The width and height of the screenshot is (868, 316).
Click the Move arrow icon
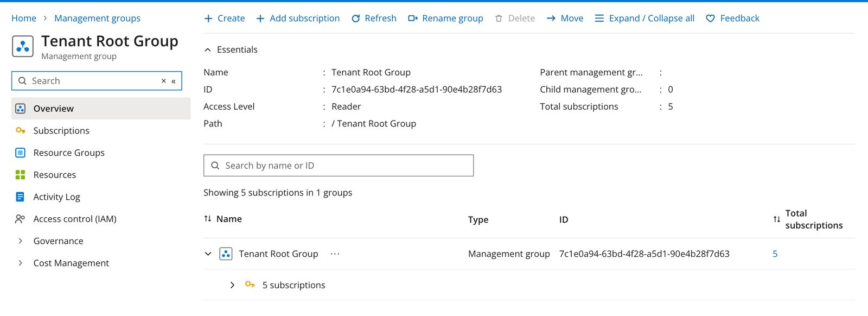point(551,18)
